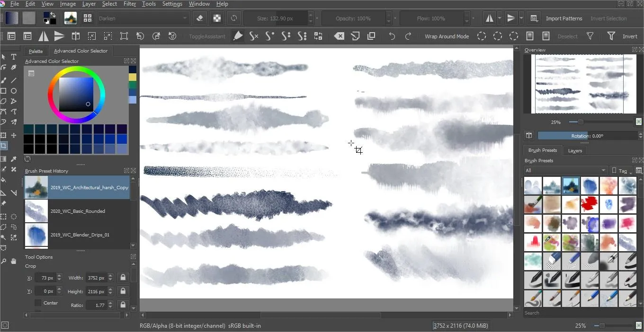The width and height of the screenshot is (644, 332).
Task: Open the Flow slider extra options arrow
Action: tap(473, 18)
